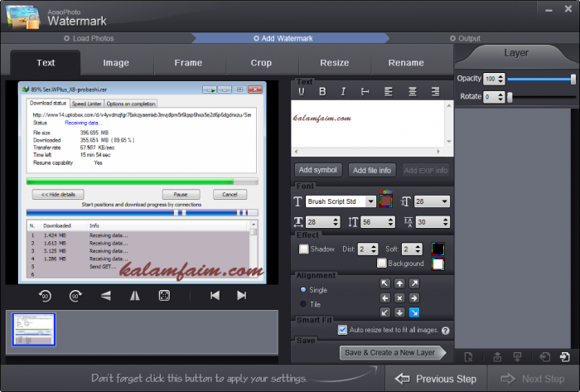Image resolution: width=580 pixels, height=392 pixels.
Task: Export layer template icon
Action: [x=565, y=357]
